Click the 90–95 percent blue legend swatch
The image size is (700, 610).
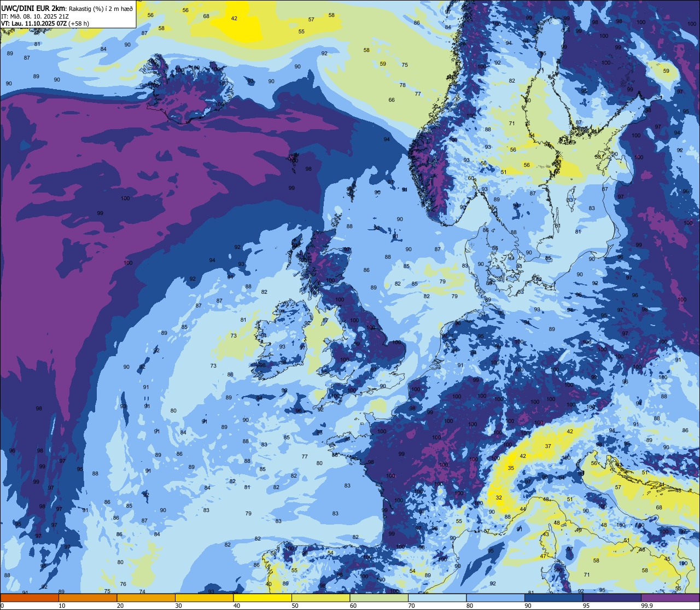pyautogui.click(x=553, y=597)
